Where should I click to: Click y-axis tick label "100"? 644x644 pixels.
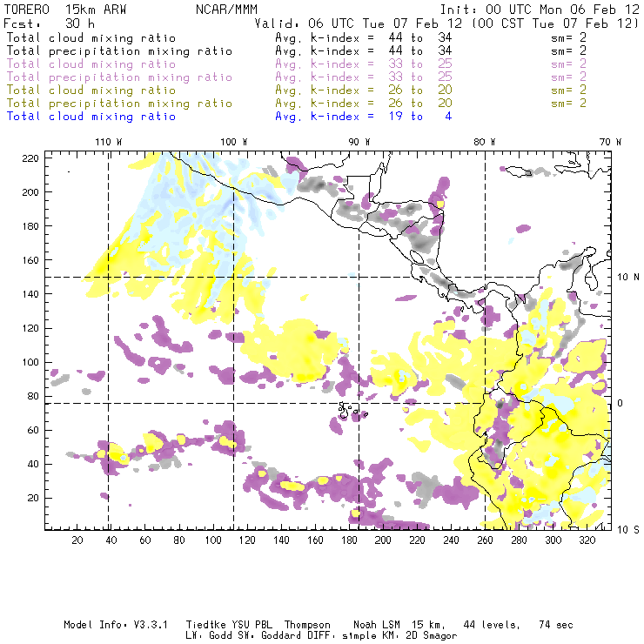pos(30,362)
